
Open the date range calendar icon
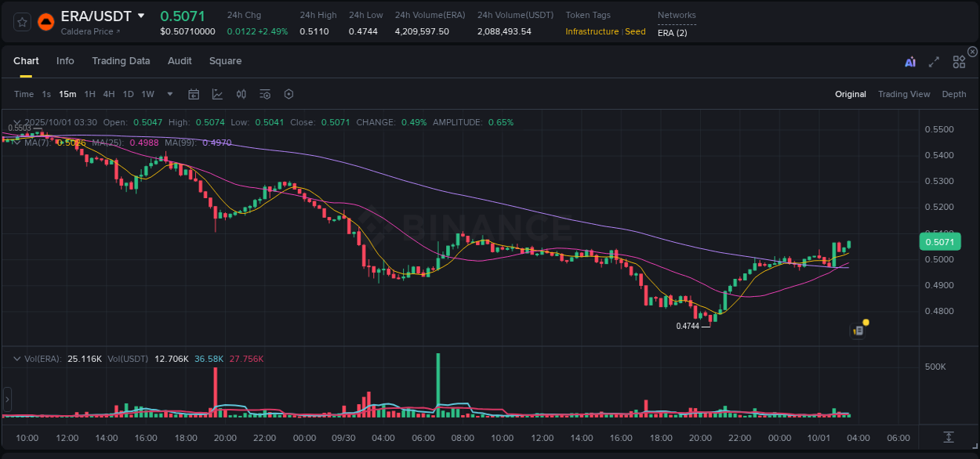[194, 94]
